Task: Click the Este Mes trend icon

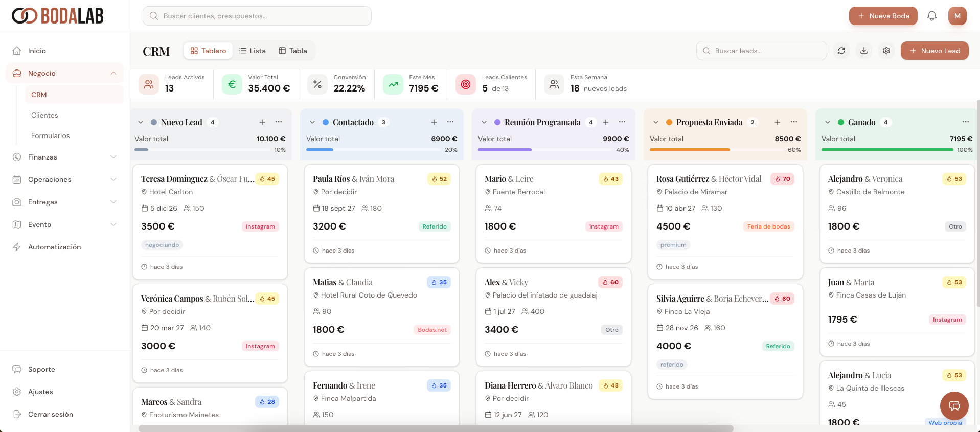Action: (393, 84)
